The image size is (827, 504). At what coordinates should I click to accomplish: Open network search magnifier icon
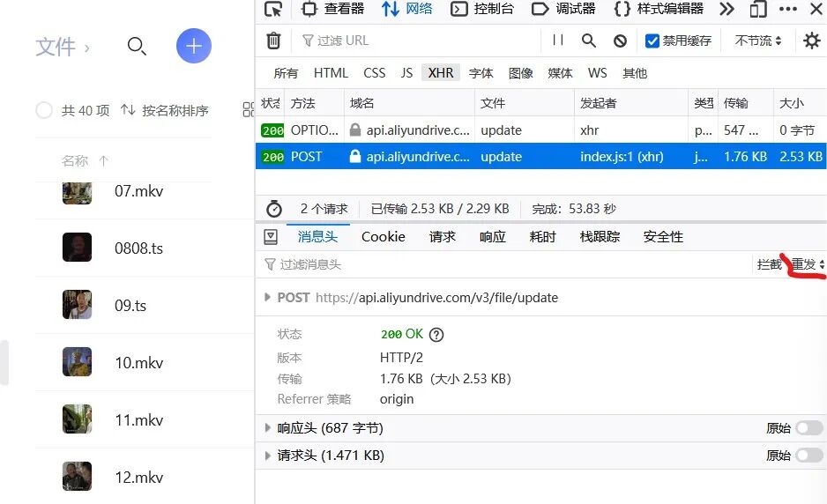coord(589,41)
